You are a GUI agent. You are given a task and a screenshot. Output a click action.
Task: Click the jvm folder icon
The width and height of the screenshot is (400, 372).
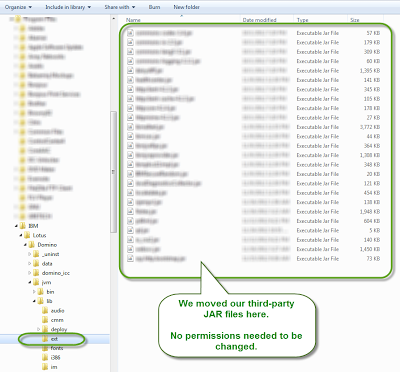[36, 282]
